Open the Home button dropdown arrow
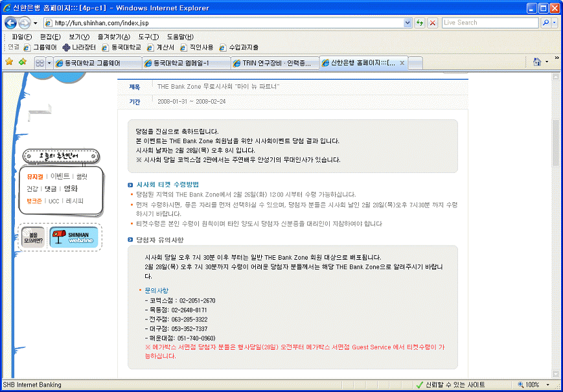Image resolution: width=563 pixels, height=392 pixels. [x=547, y=62]
